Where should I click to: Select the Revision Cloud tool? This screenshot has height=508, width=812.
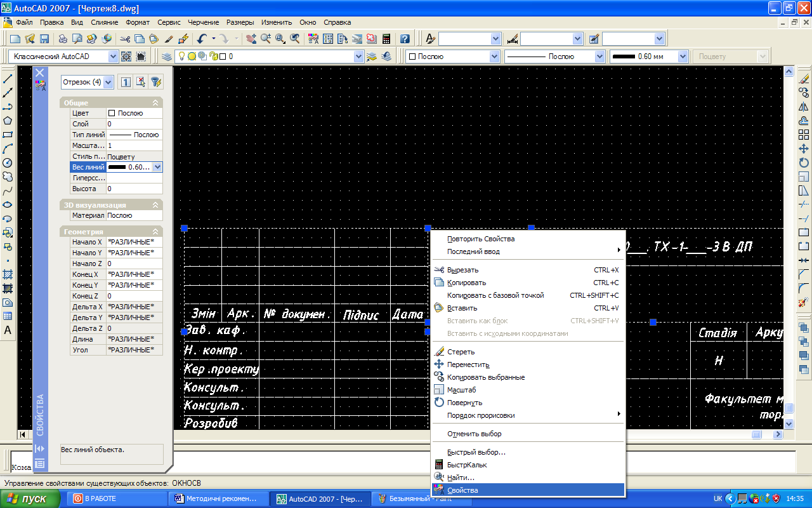[x=8, y=177]
